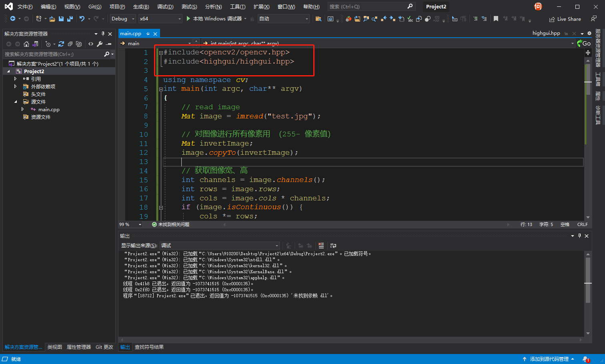The height and width of the screenshot is (364, 605).
Task: Open the Git(G) menu
Action: tap(95, 7)
